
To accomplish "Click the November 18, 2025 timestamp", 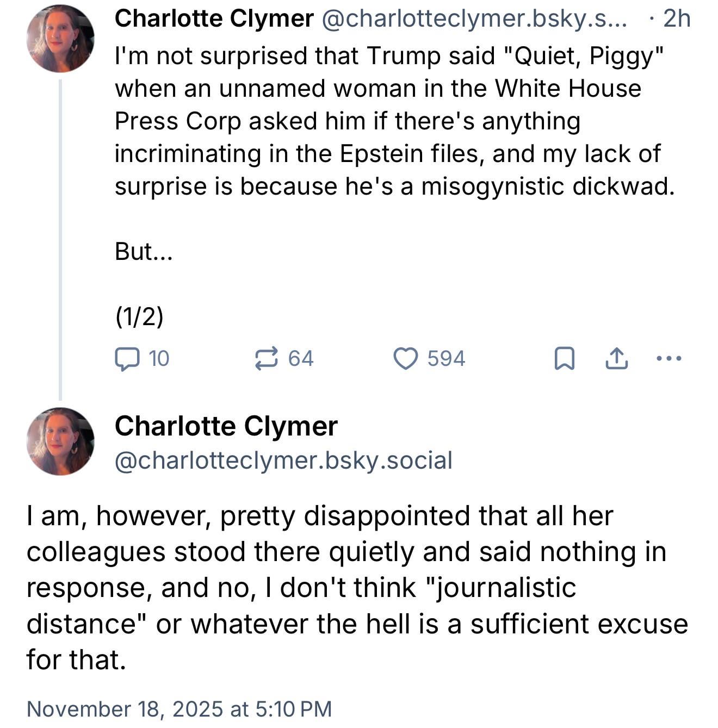I will coord(179,709).
